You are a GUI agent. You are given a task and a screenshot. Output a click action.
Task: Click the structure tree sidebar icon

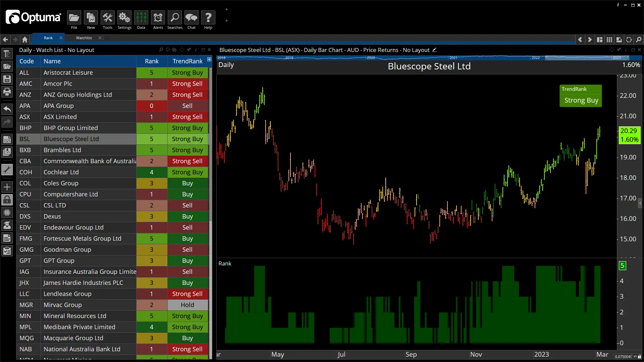tap(7, 54)
